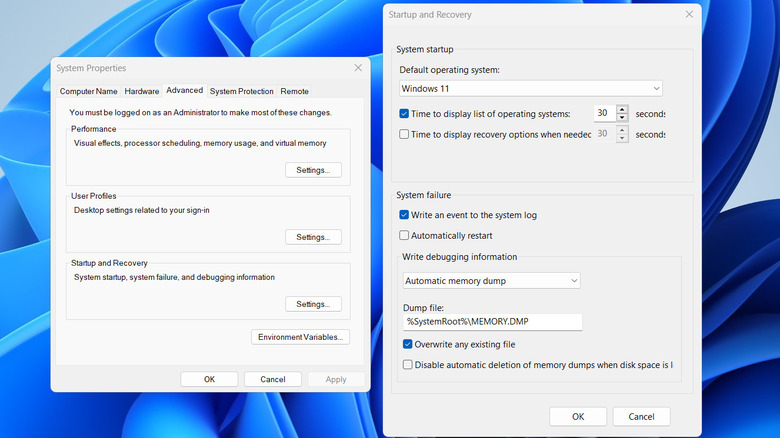Screen dimensions: 780x438
Task: Expand the Default operating system dropdown
Action: pyautogui.click(x=531, y=89)
